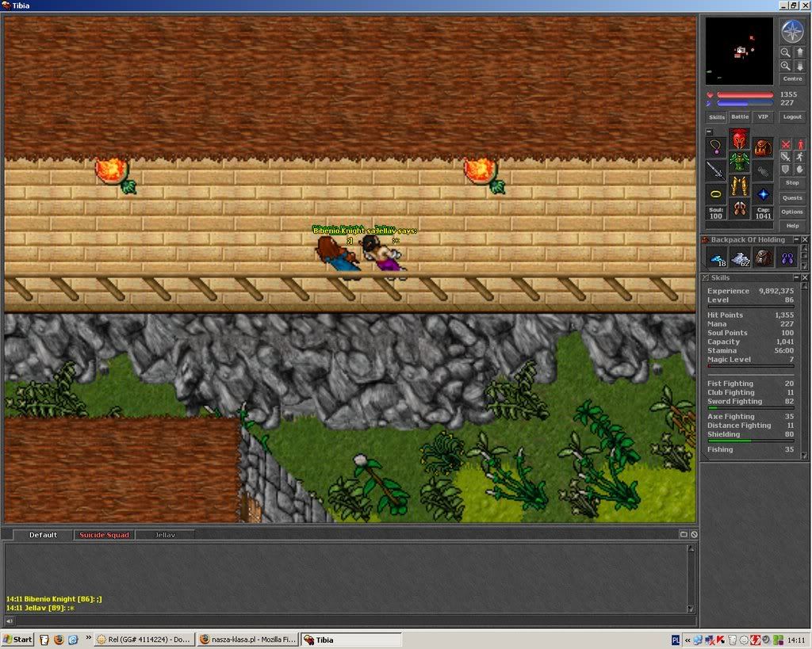The height and width of the screenshot is (649, 812).
Task: Enable balanced fight mode
Action: coord(786,157)
